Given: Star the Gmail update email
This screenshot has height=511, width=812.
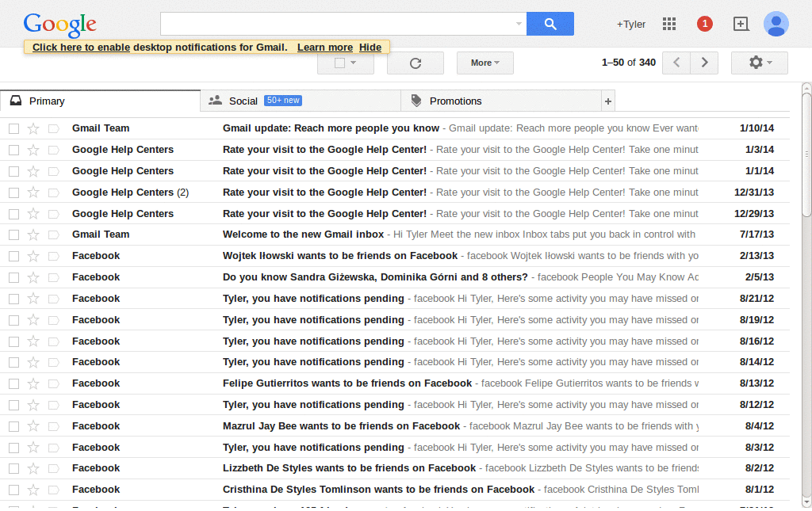Looking at the screenshot, I should 33,128.
